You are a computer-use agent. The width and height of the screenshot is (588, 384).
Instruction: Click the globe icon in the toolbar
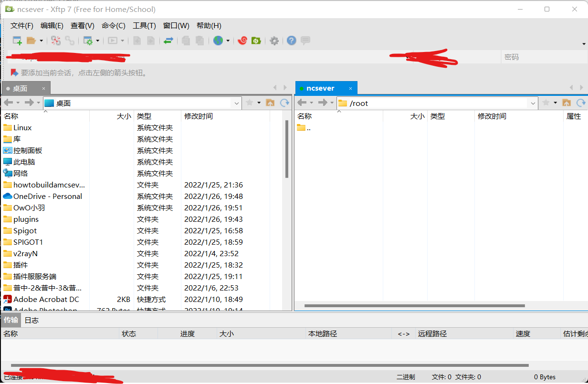pyautogui.click(x=218, y=41)
